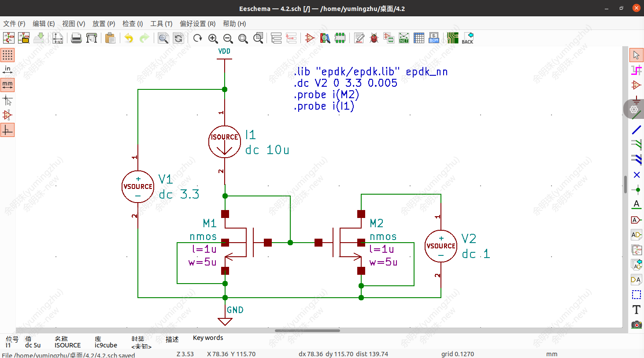Click the horizontal scrollbar thumb

(307, 330)
